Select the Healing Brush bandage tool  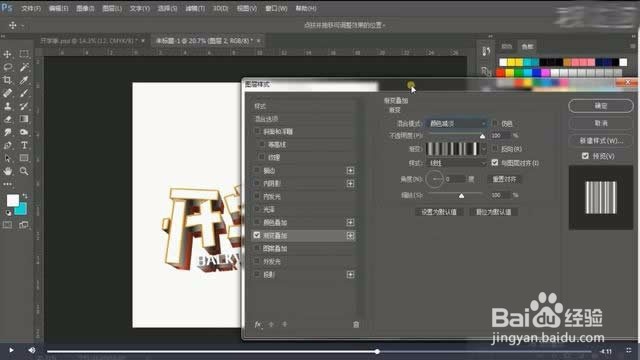pyautogui.click(x=7, y=93)
